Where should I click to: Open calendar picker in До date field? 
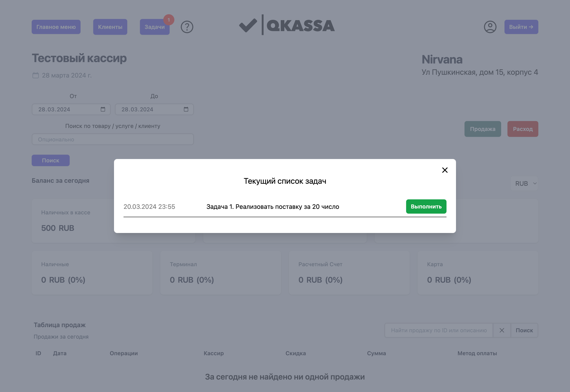click(186, 109)
